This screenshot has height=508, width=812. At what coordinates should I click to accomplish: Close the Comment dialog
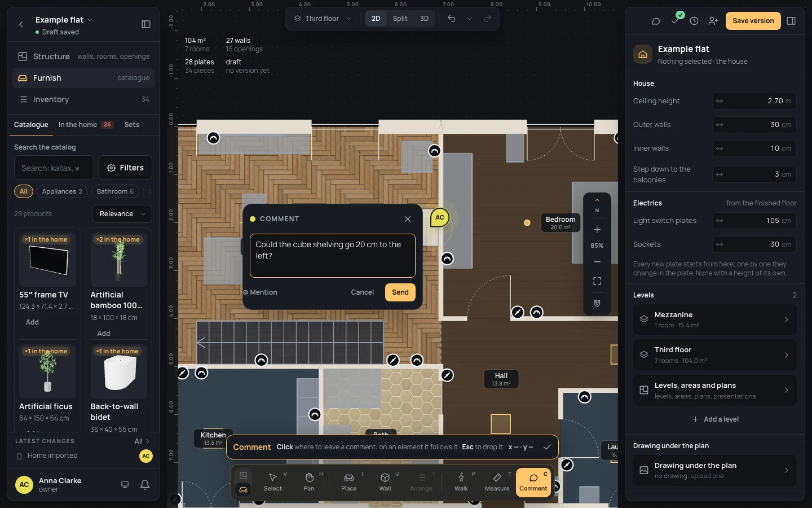[x=408, y=219]
